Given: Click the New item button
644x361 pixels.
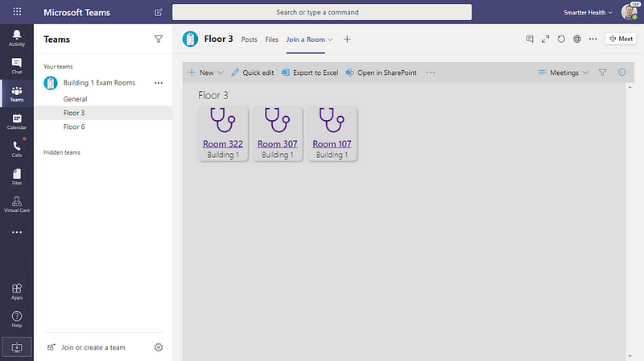Looking at the screenshot, I should [200, 73].
